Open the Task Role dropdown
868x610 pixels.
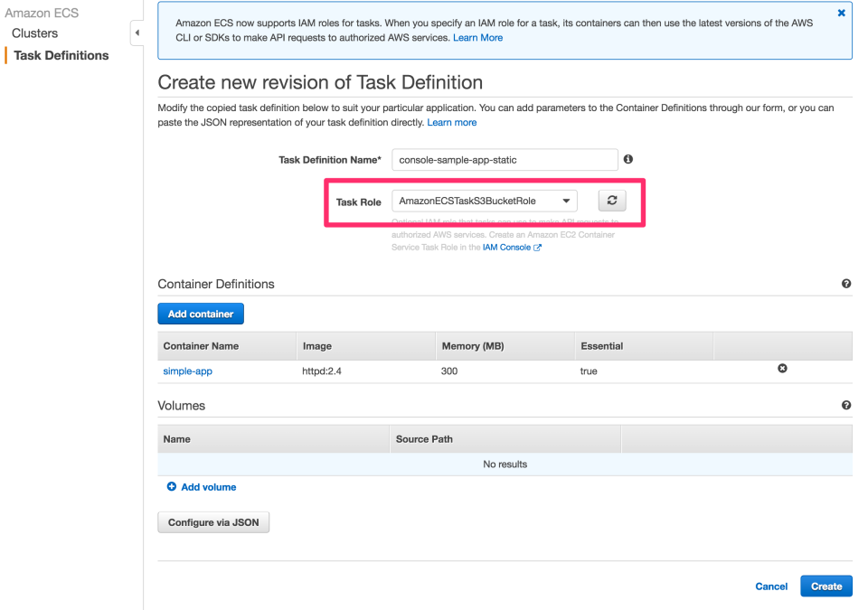(567, 200)
